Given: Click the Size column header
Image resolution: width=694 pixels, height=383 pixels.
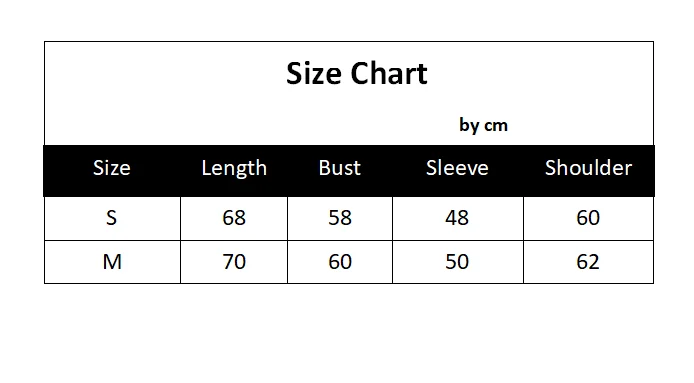Looking at the screenshot, I should point(112,168).
